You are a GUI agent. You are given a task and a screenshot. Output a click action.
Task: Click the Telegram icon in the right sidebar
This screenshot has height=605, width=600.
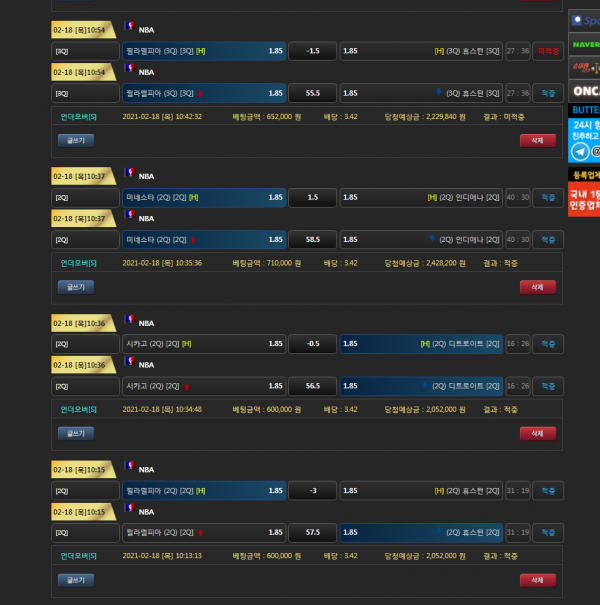tap(580, 151)
